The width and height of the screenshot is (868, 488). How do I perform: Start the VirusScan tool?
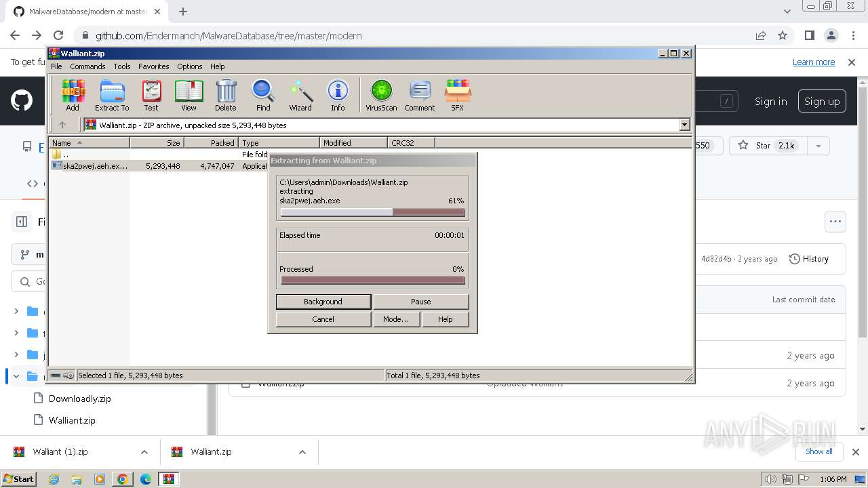coord(381,95)
